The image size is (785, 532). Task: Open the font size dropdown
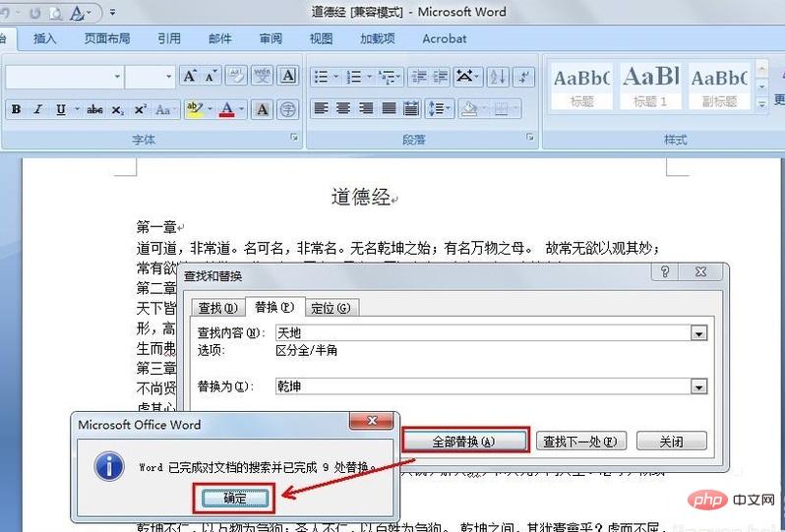pos(168,77)
